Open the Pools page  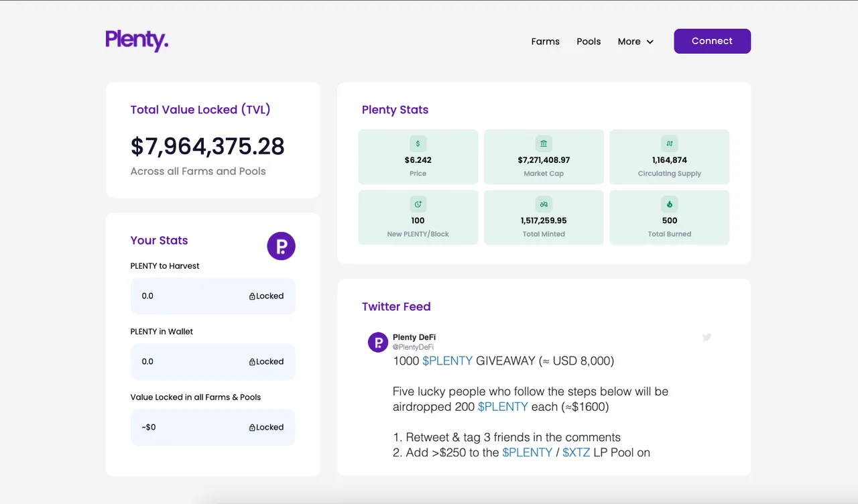(x=589, y=42)
